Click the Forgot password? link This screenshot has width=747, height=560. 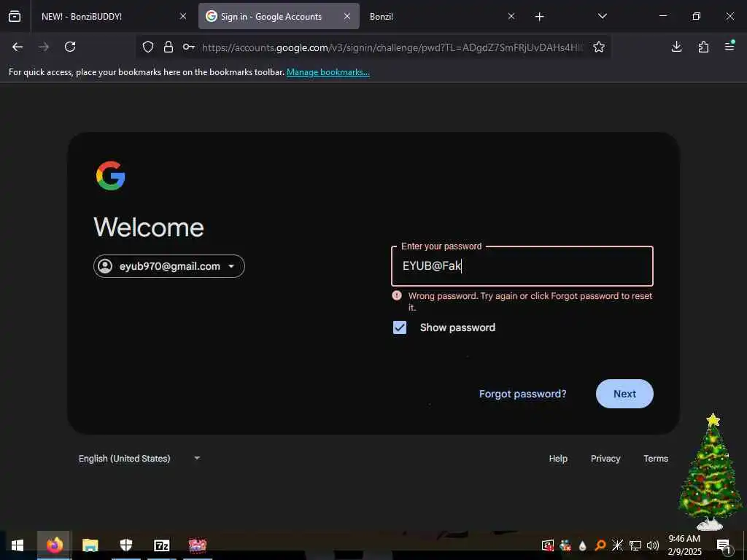tap(522, 394)
